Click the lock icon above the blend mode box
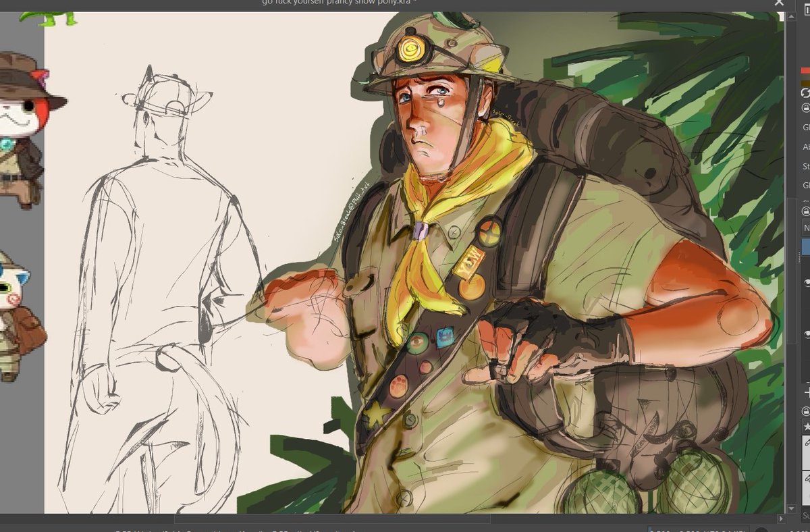Screen dimensions: 810x532 (805, 211)
